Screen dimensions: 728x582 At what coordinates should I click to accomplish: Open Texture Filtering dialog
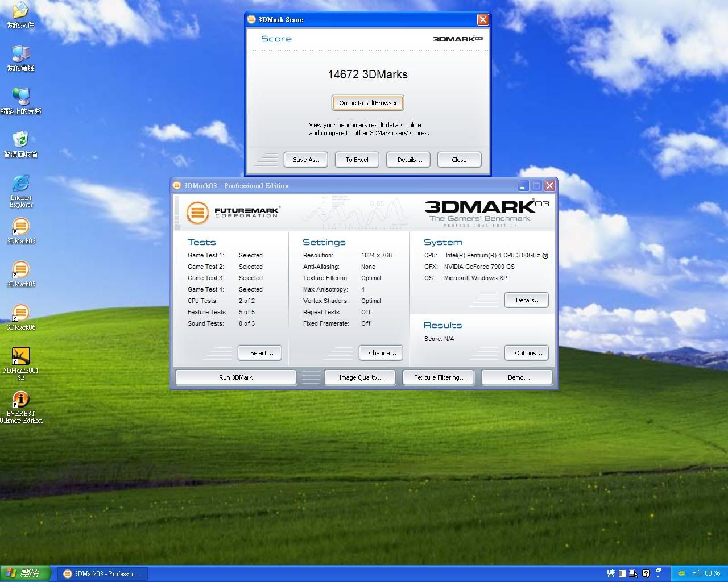click(x=439, y=377)
